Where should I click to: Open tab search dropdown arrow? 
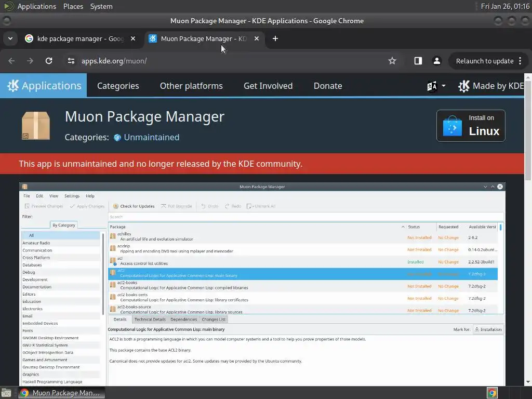pos(10,38)
